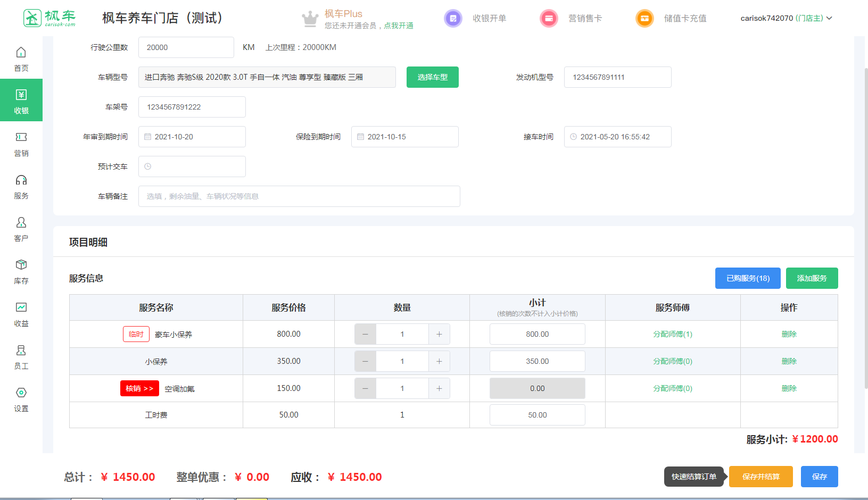Open the 首页 home icon in sidebar
868x500 pixels.
21,53
